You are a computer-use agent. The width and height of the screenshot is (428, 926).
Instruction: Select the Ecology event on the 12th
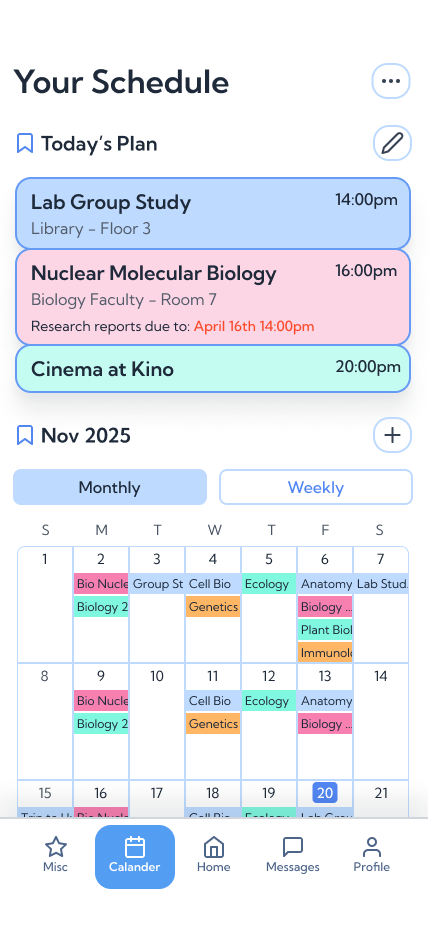click(269, 701)
